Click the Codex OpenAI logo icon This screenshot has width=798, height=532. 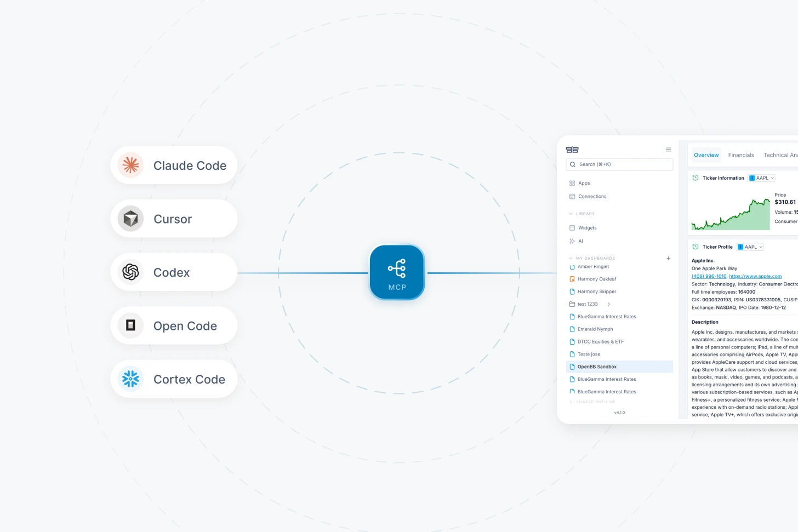(x=130, y=272)
